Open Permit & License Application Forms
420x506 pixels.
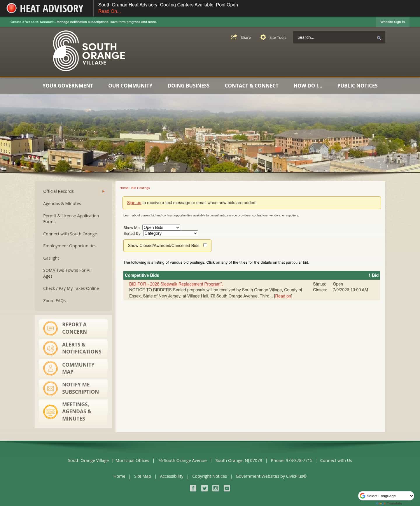coord(71,219)
